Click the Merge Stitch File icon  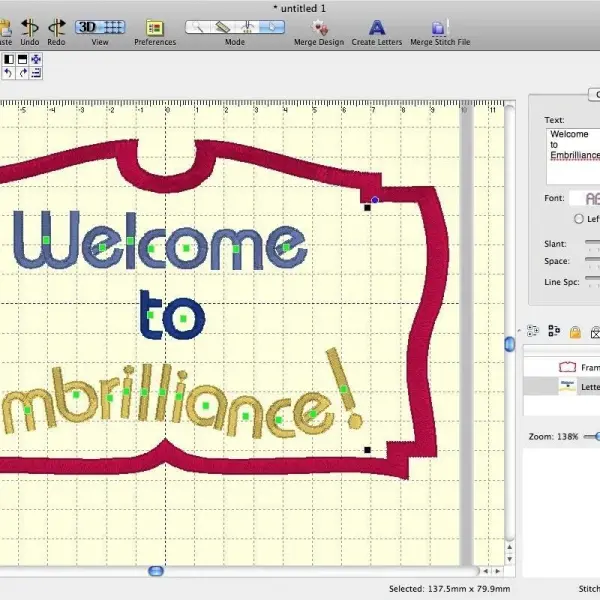pos(439,28)
